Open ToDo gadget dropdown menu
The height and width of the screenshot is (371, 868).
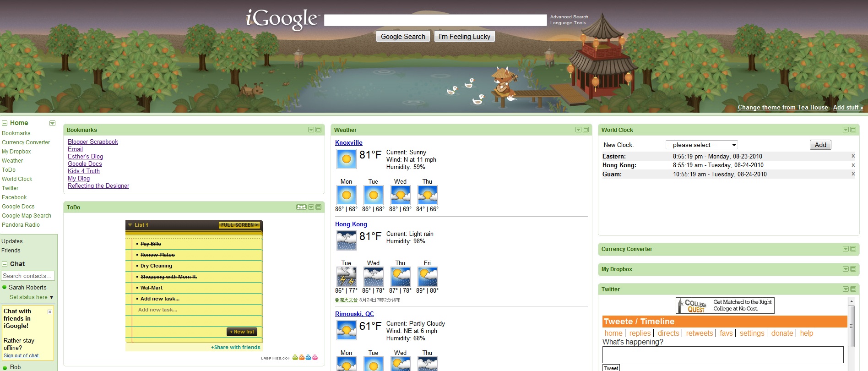click(x=311, y=207)
